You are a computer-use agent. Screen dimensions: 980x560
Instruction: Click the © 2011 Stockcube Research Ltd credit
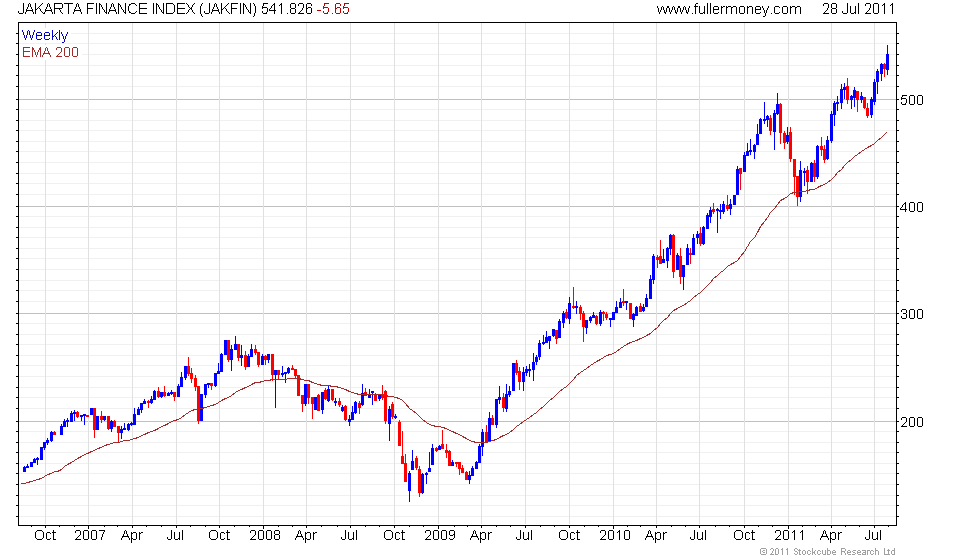828,552
